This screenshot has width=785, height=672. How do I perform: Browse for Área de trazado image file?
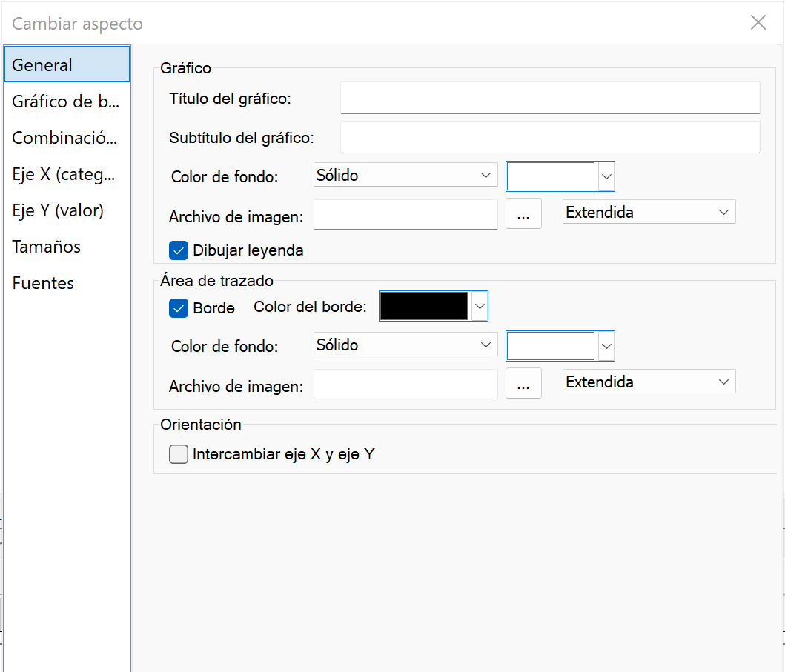tap(523, 385)
